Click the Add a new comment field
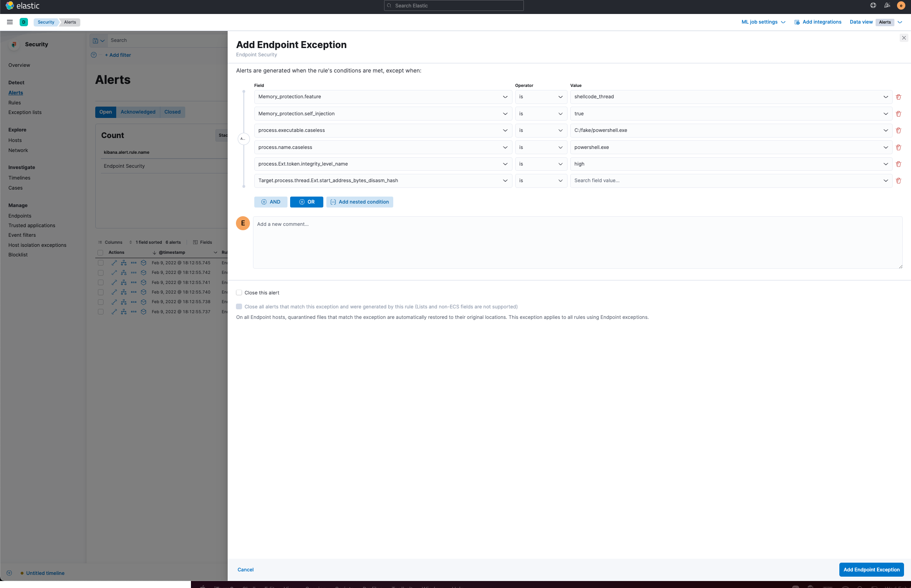The height and width of the screenshot is (588, 911). pyautogui.click(x=577, y=242)
